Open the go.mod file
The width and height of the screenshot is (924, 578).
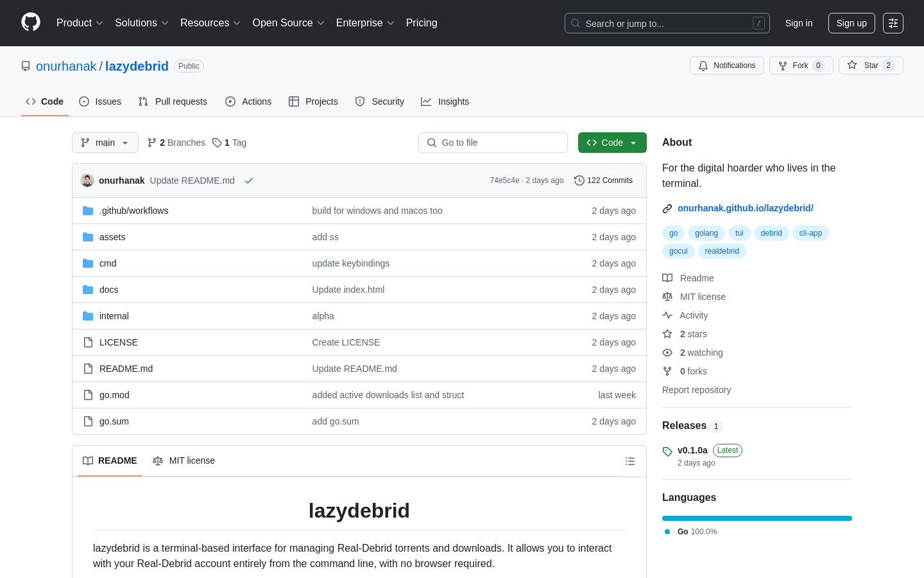(114, 395)
